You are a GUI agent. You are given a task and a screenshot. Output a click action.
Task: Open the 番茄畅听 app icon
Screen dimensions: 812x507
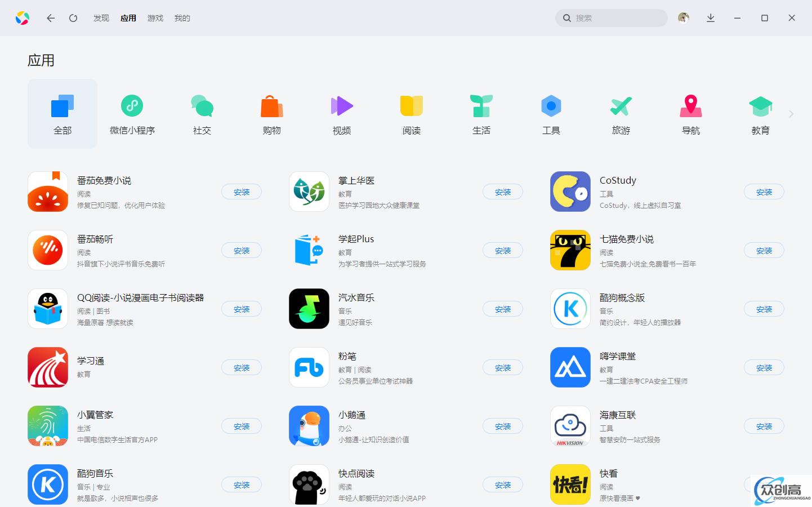tap(48, 250)
